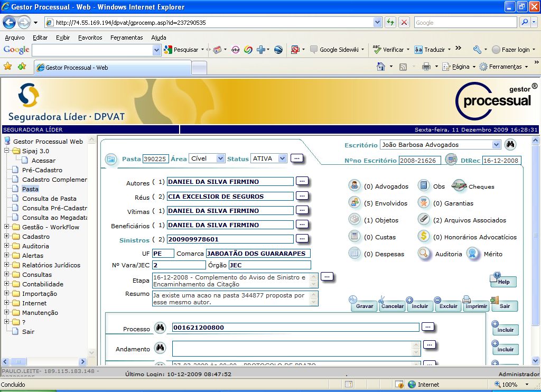This screenshot has height=392, width=541.
Task: Expand the Gestão - WorkFlow folder
Action: 6,227
